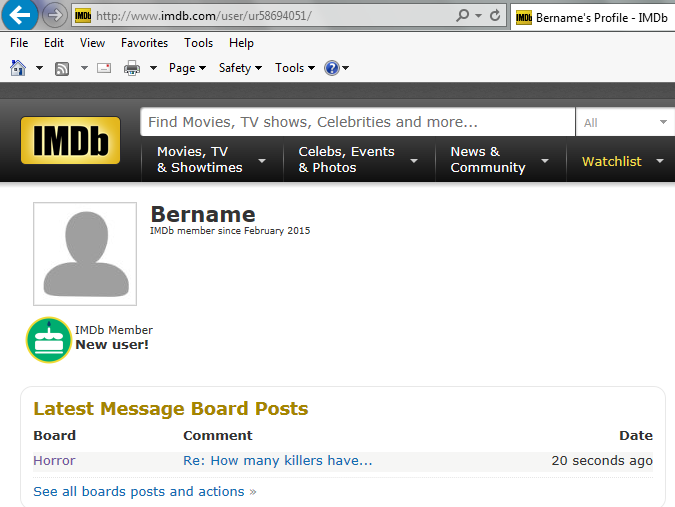Click the Home icon in command bar
This screenshot has height=507, width=675.
[18, 68]
